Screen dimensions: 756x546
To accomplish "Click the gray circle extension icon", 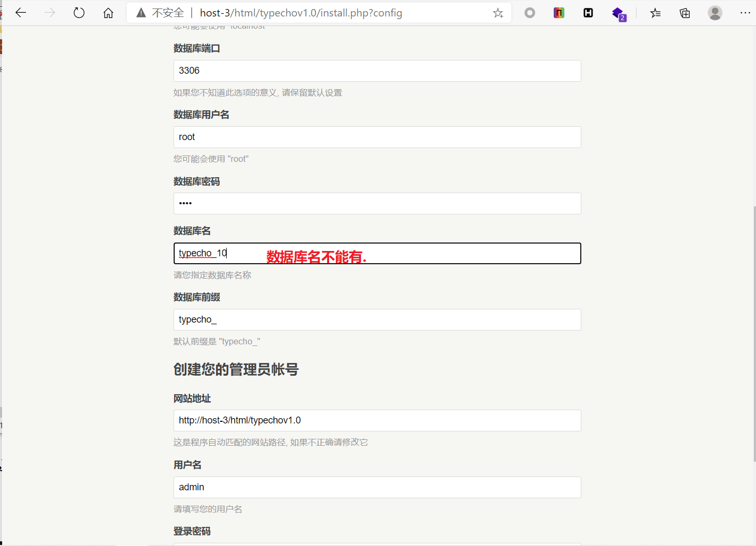I will point(529,12).
